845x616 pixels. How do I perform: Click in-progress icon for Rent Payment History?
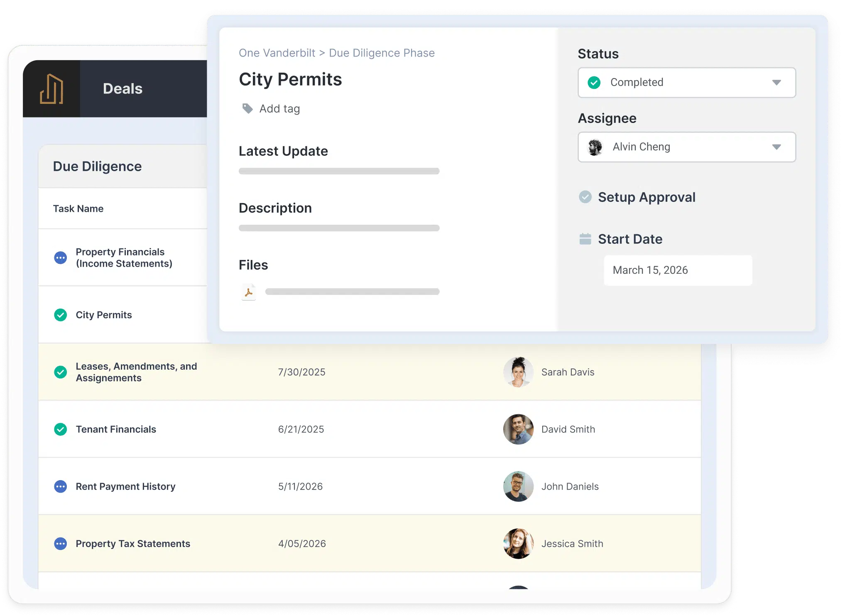tap(61, 486)
